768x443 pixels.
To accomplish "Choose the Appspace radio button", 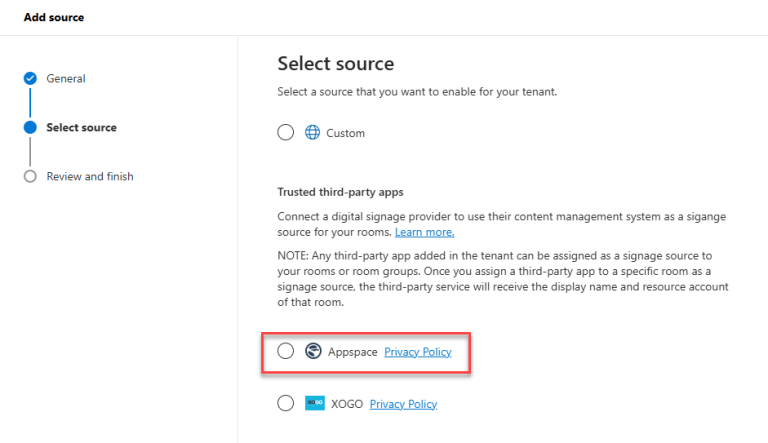I will pyautogui.click(x=286, y=351).
